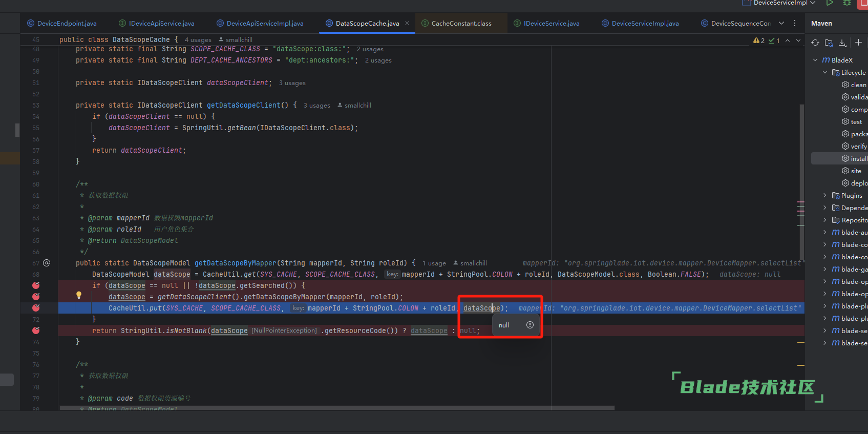Switch to DeviceEndpoint.java tab
This screenshot has width=868, height=434.
62,23
